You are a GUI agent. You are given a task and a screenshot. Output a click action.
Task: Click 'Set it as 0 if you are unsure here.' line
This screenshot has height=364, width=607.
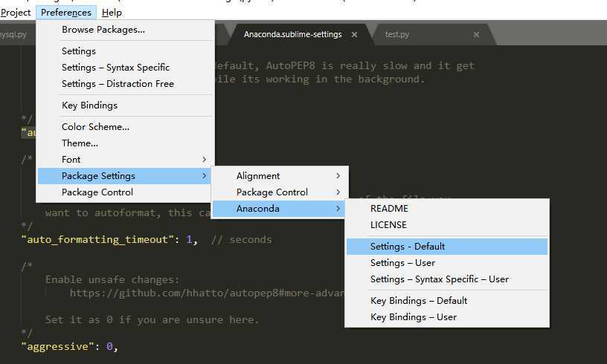point(152,319)
